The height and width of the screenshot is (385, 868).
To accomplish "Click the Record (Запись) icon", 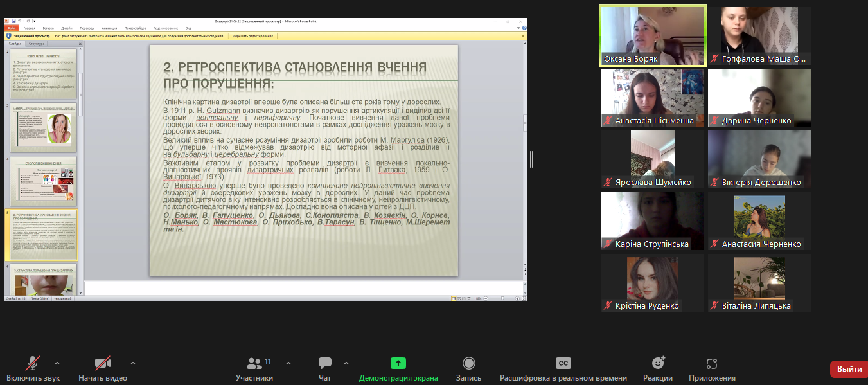I will 469,363.
